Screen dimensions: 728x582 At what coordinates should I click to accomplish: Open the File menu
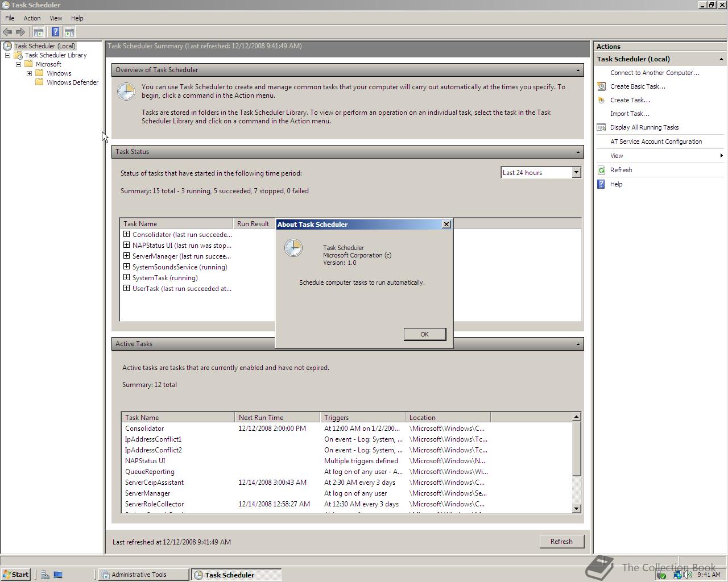coord(10,18)
